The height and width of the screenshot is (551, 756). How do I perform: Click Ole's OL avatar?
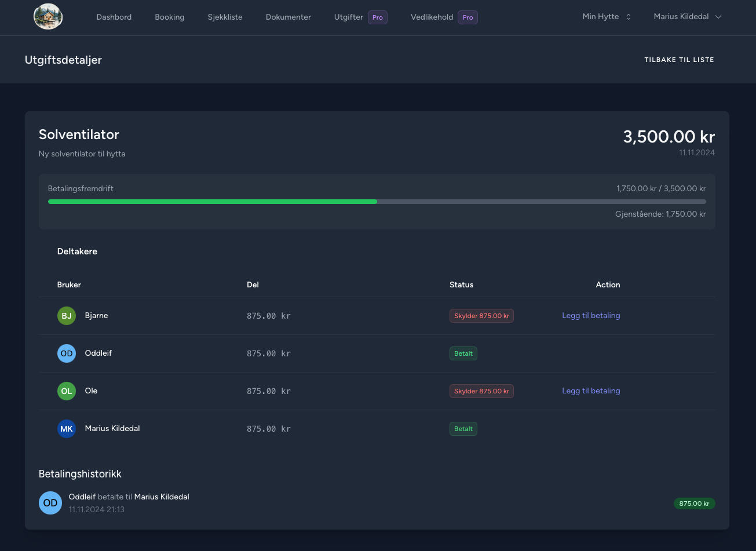click(x=67, y=391)
